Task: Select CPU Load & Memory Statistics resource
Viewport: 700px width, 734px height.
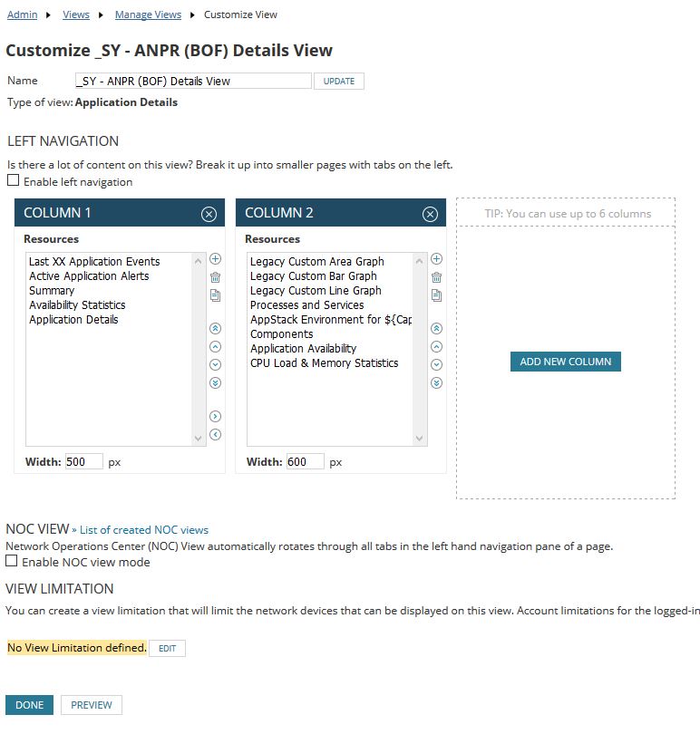Action: pos(325,362)
